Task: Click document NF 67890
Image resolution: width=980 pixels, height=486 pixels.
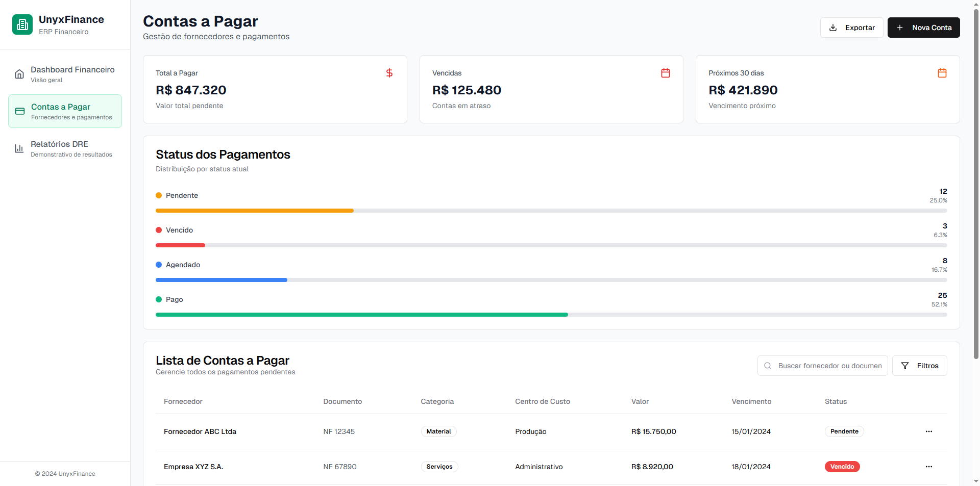Action: [340, 467]
